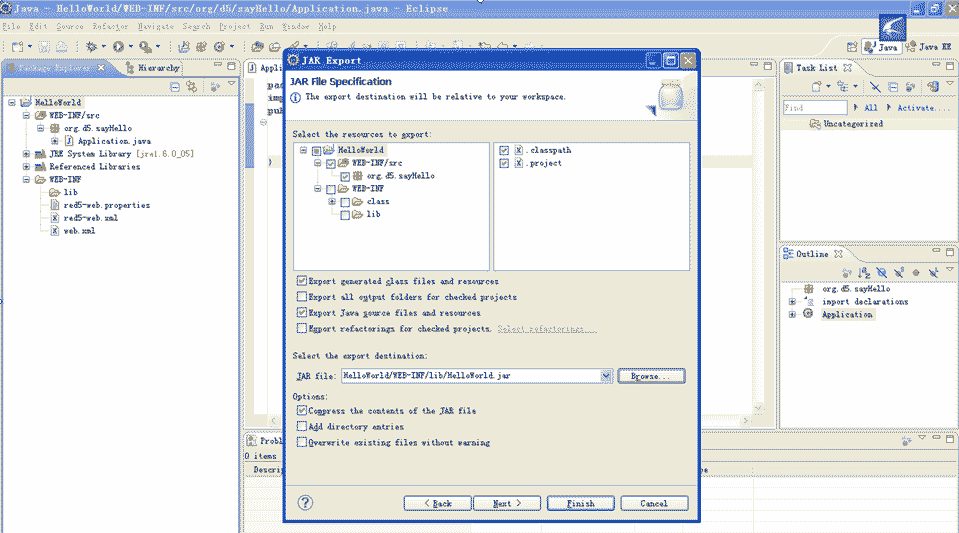This screenshot has width=959, height=533.
Task: Click the Task List presentation icon
Action: click(843, 87)
